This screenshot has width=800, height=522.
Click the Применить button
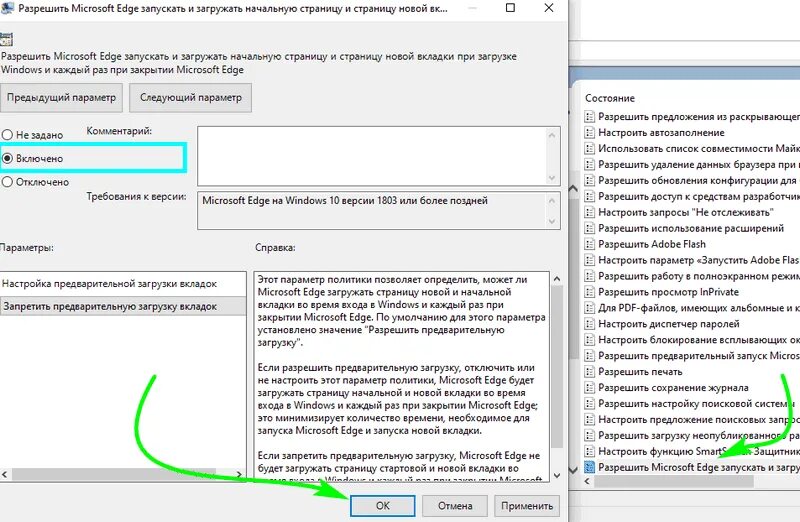pos(527,506)
